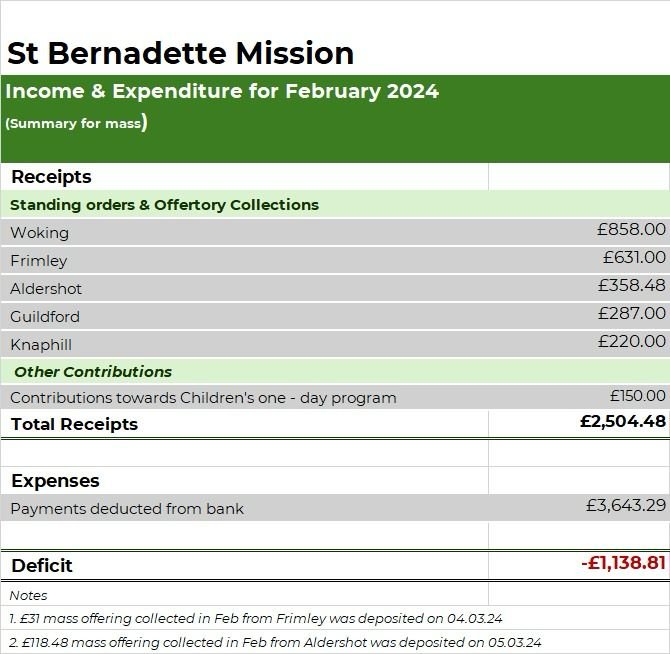
Task: Select the Payments deducted from bank amount £3,643.29
Action: tap(626, 506)
